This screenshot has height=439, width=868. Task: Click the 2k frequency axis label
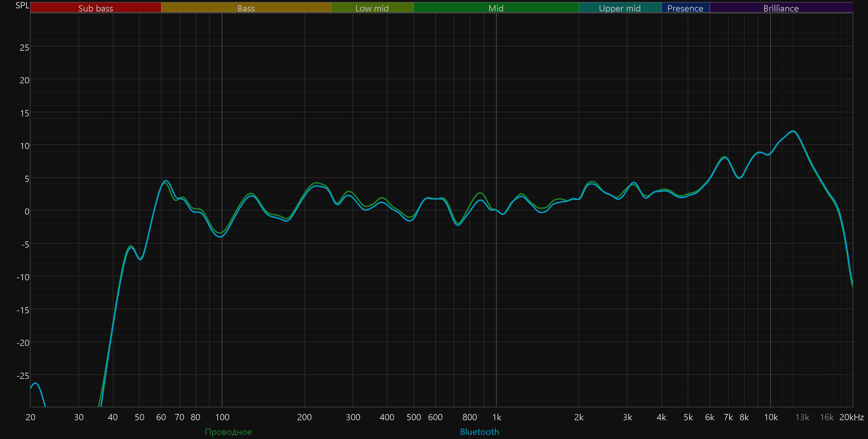579,417
